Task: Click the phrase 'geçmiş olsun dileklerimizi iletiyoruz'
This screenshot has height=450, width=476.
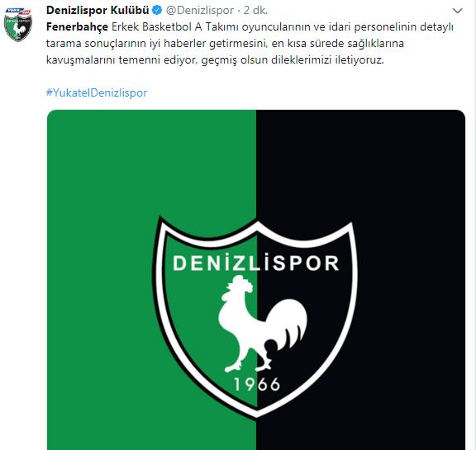Action: coord(293,59)
